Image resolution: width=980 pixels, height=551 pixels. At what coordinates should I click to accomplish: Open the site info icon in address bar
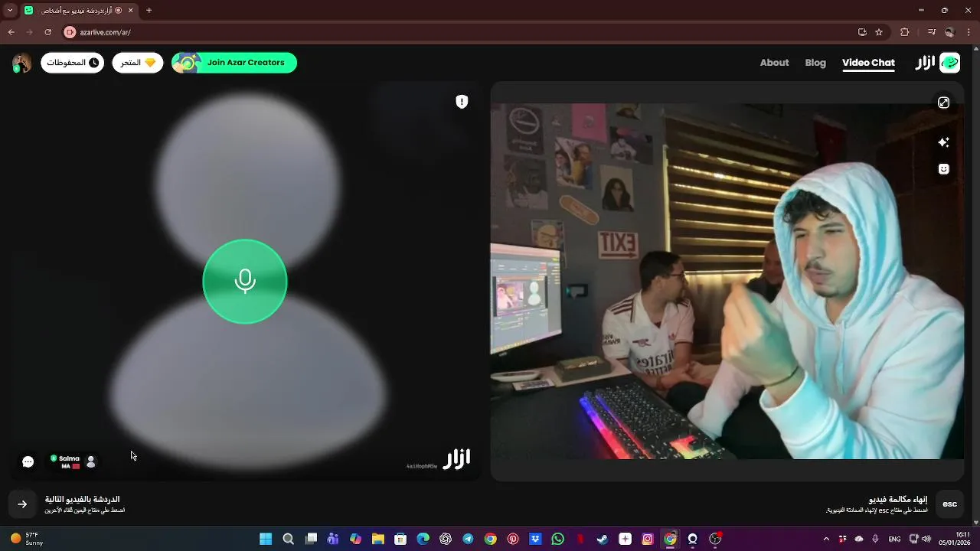[70, 32]
